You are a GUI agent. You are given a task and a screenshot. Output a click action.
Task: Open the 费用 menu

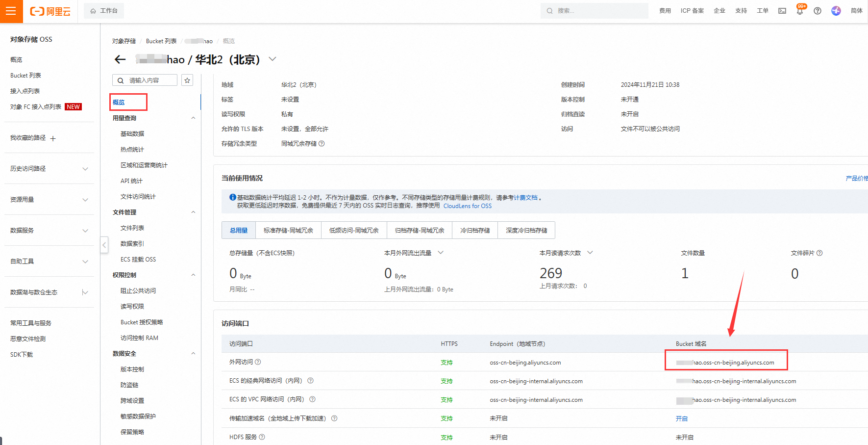pyautogui.click(x=665, y=11)
